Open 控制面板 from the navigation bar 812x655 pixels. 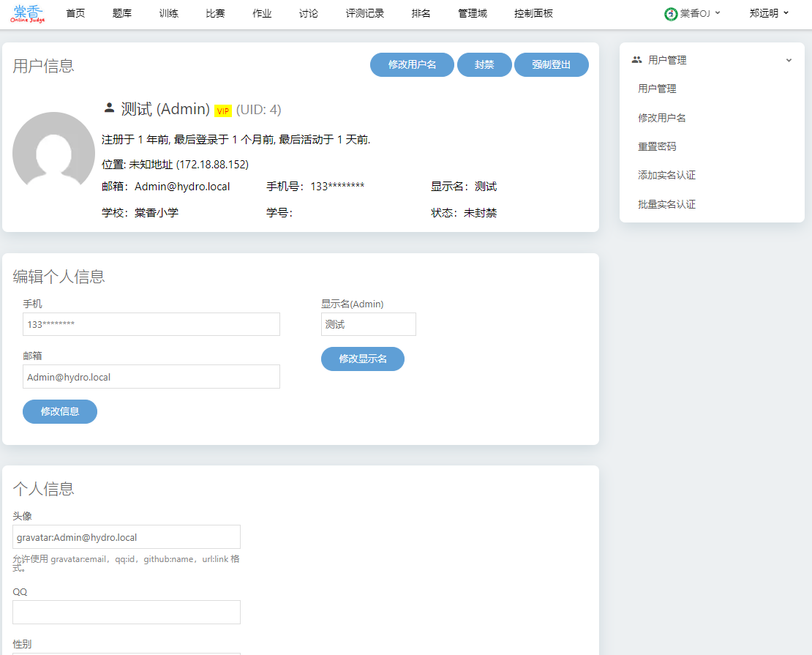click(533, 13)
